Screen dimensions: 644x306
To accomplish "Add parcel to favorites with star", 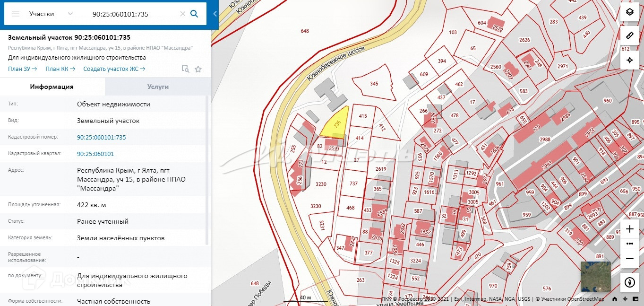I will (198, 69).
